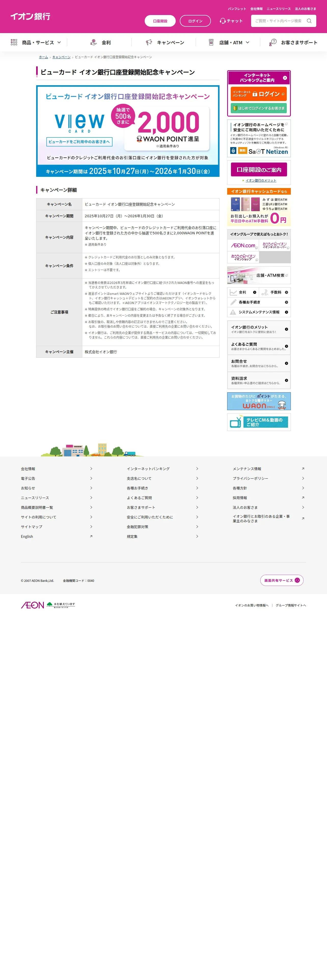The height and width of the screenshot is (980, 327).
Task: Click the search magnifier icon
Action: [x=309, y=21]
